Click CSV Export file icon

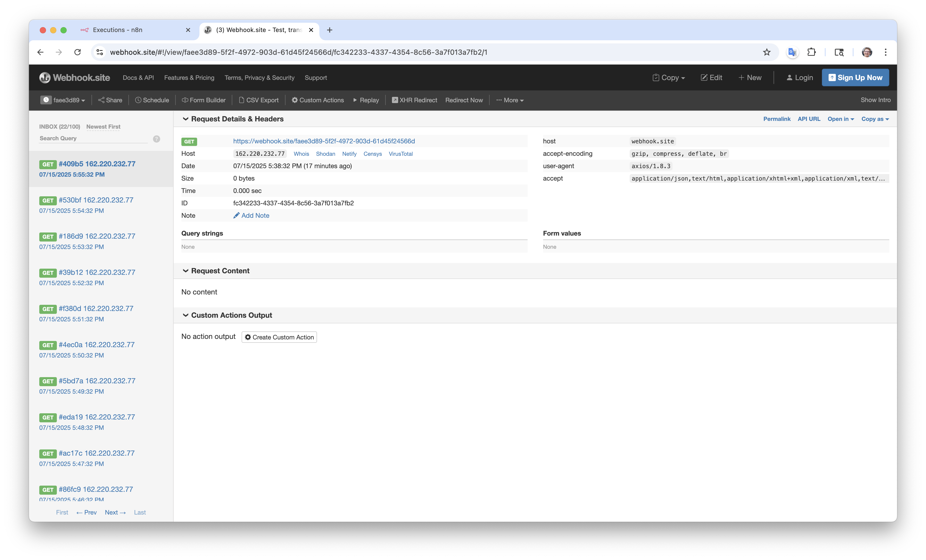pyautogui.click(x=242, y=100)
